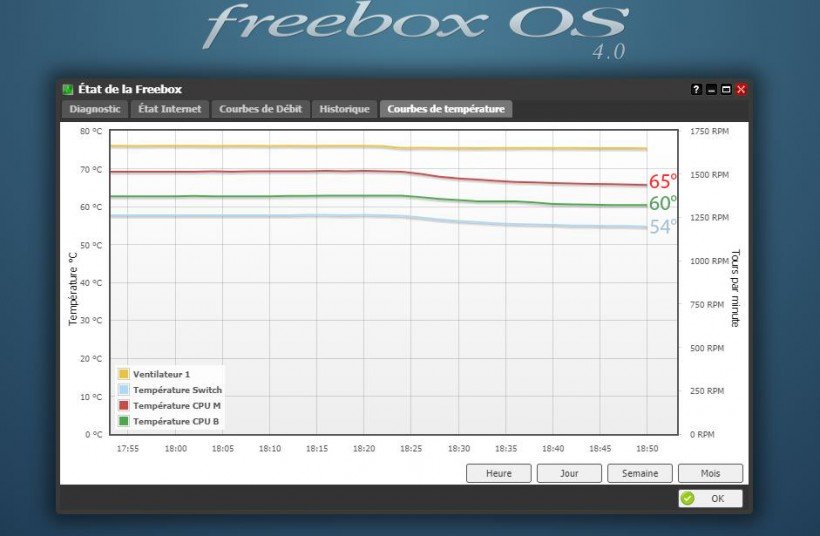Open help with the question mark icon
This screenshot has height=536, width=820.
pos(696,90)
